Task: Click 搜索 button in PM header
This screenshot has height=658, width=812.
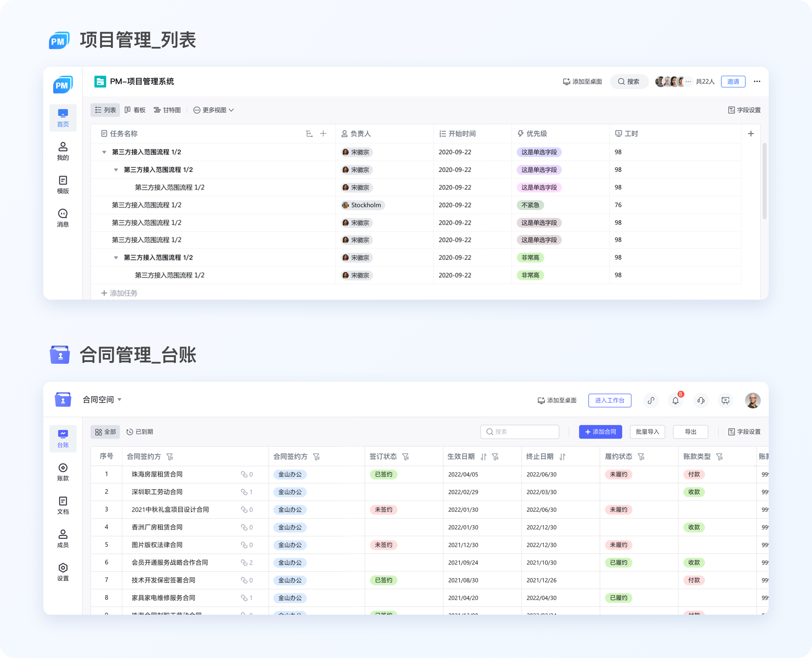Action: 629,82
